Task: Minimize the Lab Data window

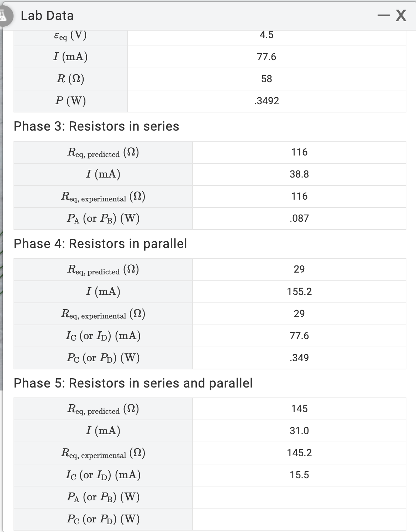Action: tap(384, 15)
